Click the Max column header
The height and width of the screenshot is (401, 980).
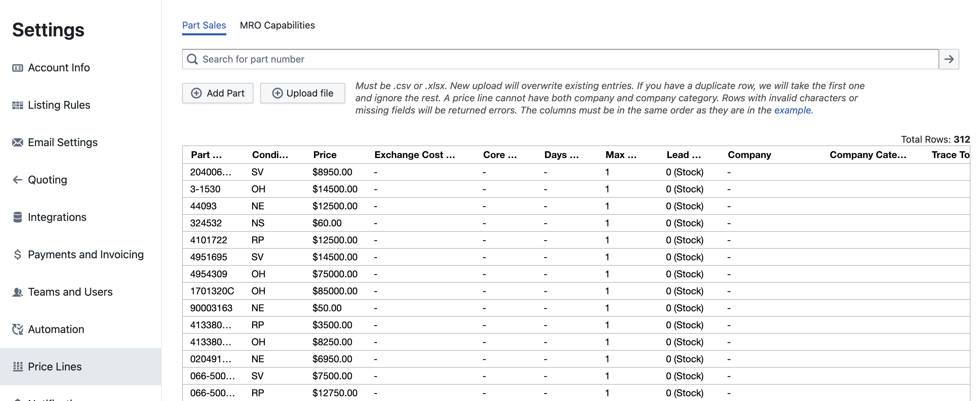[x=621, y=155]
